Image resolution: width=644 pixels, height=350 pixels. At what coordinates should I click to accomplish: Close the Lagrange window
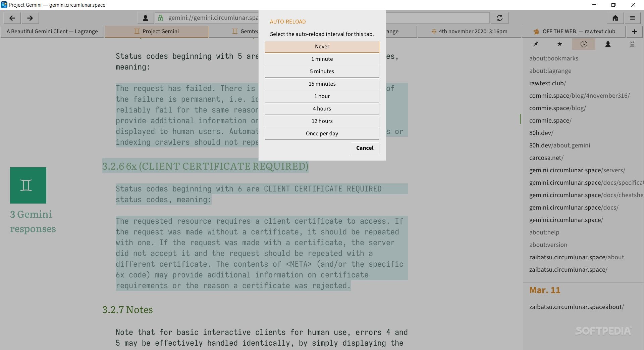tap(633, 5)
